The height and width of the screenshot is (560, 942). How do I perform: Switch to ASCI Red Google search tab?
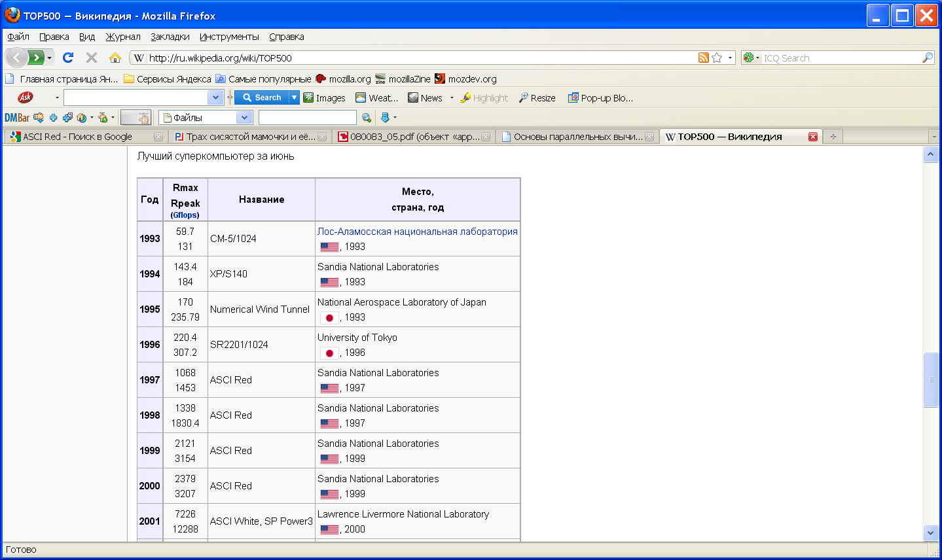pyautogui.click(x=85, y=137)
